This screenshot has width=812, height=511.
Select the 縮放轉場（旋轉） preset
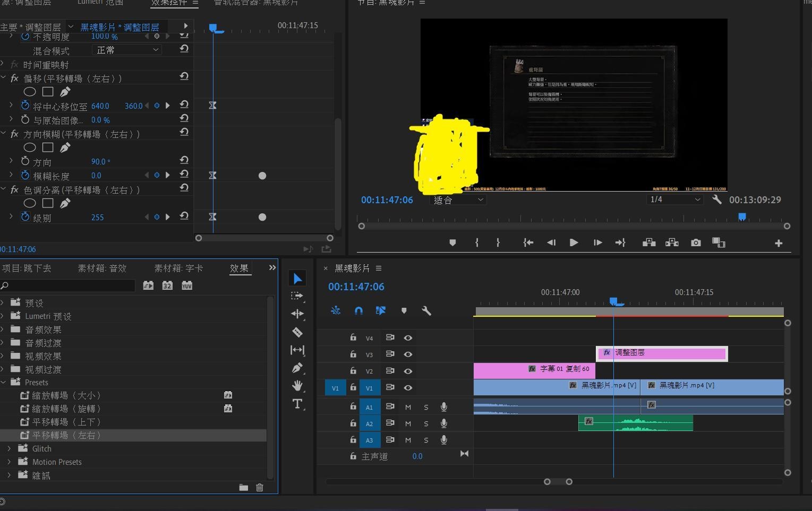click(x=66, y=409)
